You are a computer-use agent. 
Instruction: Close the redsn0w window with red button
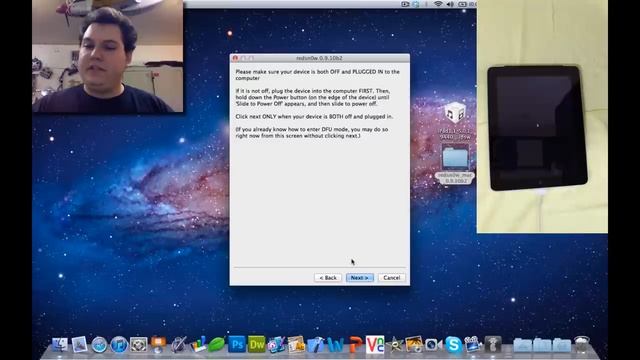click(235, 58)
